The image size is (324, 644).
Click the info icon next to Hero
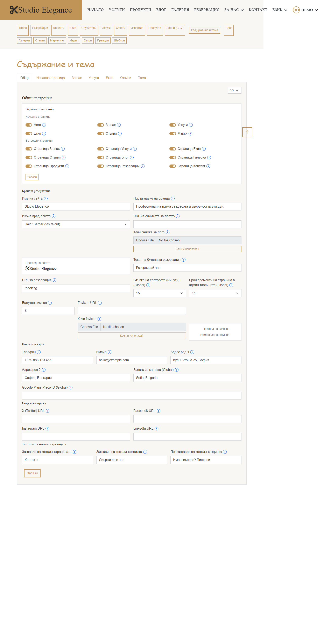tap(44, 125)
